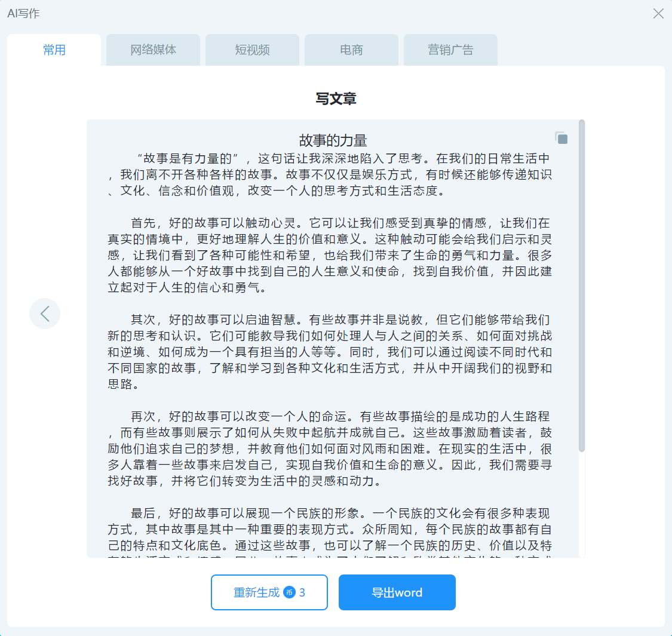Export the article with 导出word
672x636 pixels.
point(397,592)
